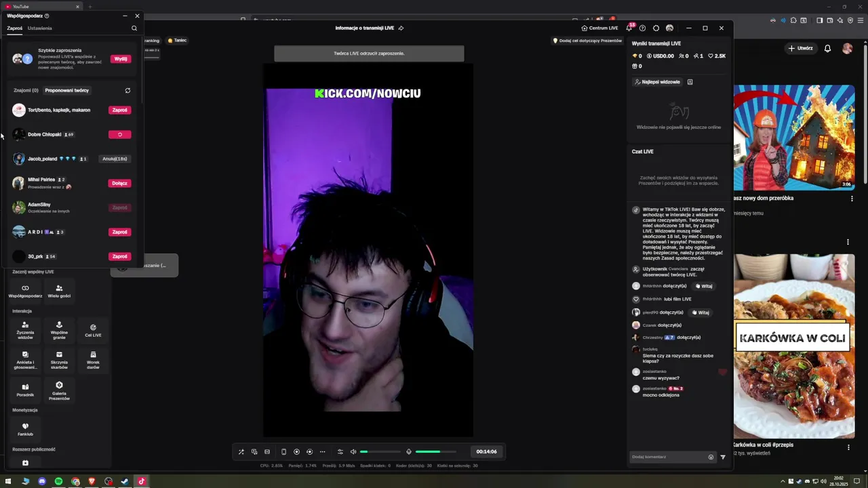Open the Współgospodarz co-host tile
Image resolution: width=868 pixels, height=488 pixels.
[x=25, y=291]
